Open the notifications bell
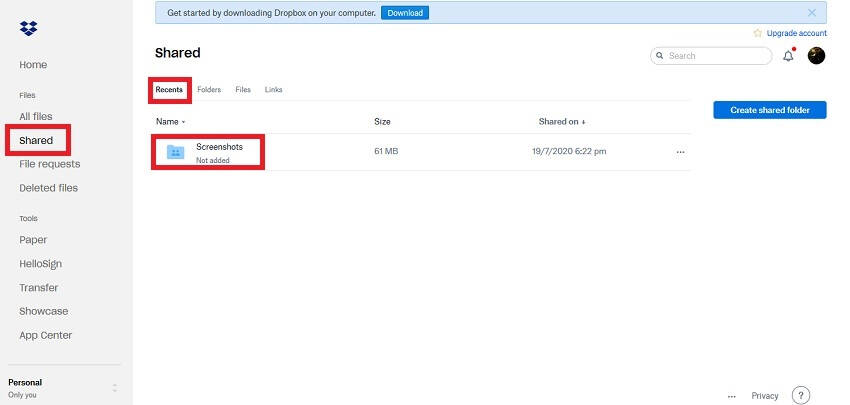The width and height of the screenshot is (850, 405). [x=789, y=55]
